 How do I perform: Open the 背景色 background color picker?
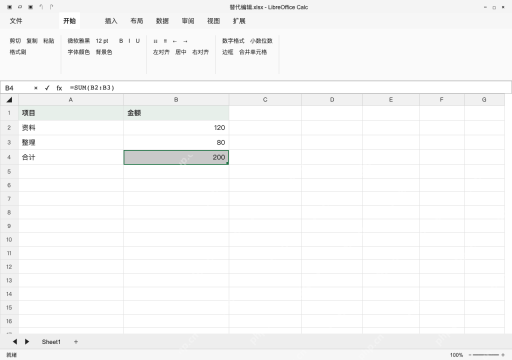(x=104, y=52)
